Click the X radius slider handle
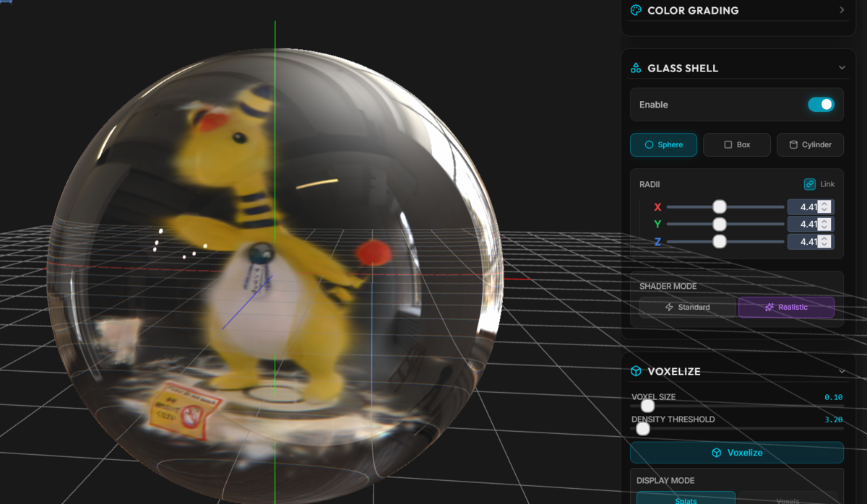This screenshot has width=867, height=504. coord(720,207)
